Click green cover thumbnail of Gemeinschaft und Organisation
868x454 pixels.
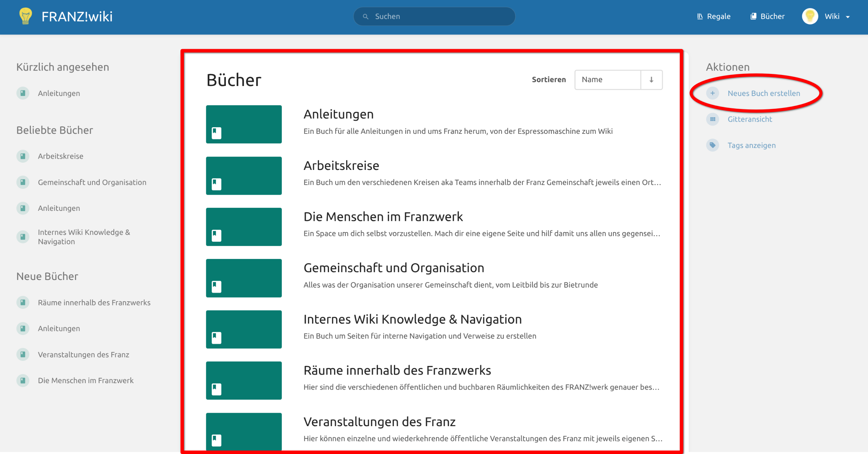pos(244,278)
